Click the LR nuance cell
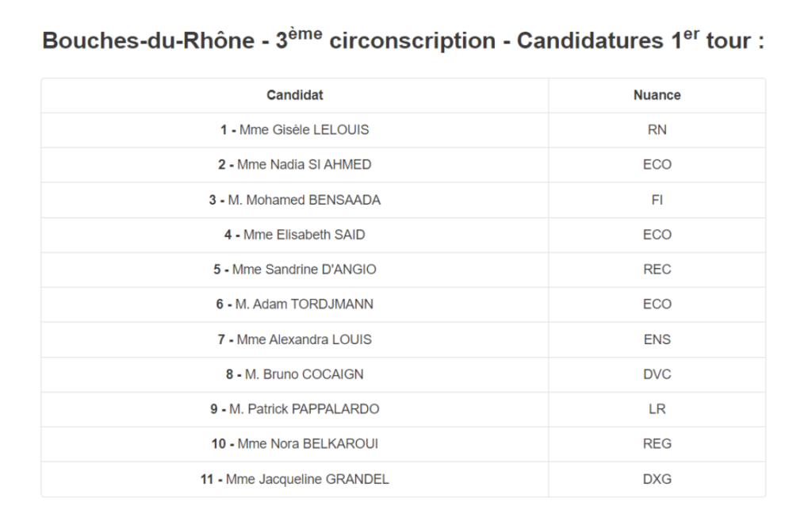Image resolution: width=812 pixels, height=529 pixels. click(x=657, y=408)
